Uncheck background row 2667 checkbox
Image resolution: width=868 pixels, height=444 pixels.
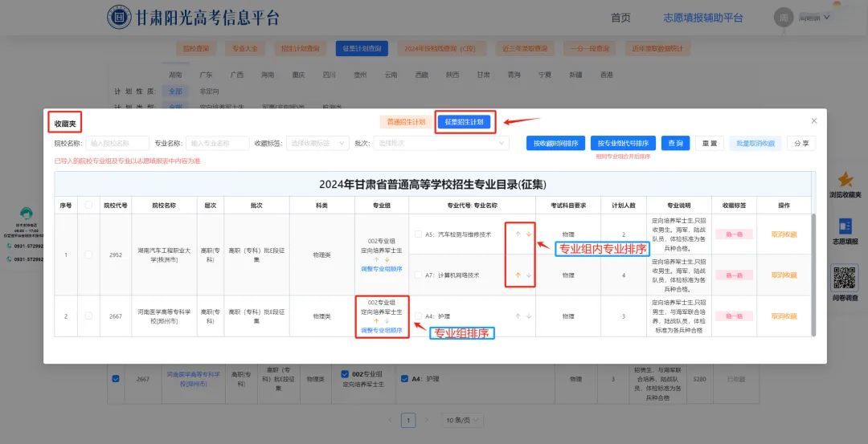(116, 379)
